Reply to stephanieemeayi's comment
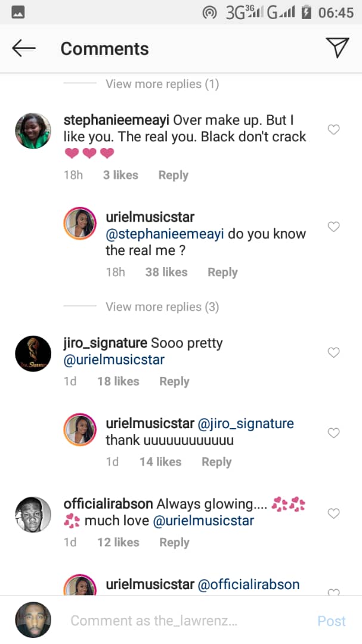 pyautogui.click(x=173, y=175)
